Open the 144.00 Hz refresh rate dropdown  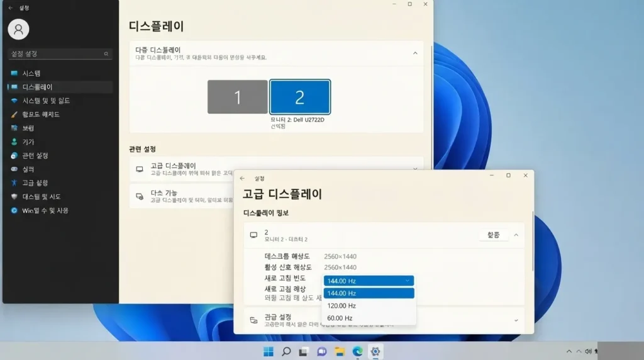(369, 281)
